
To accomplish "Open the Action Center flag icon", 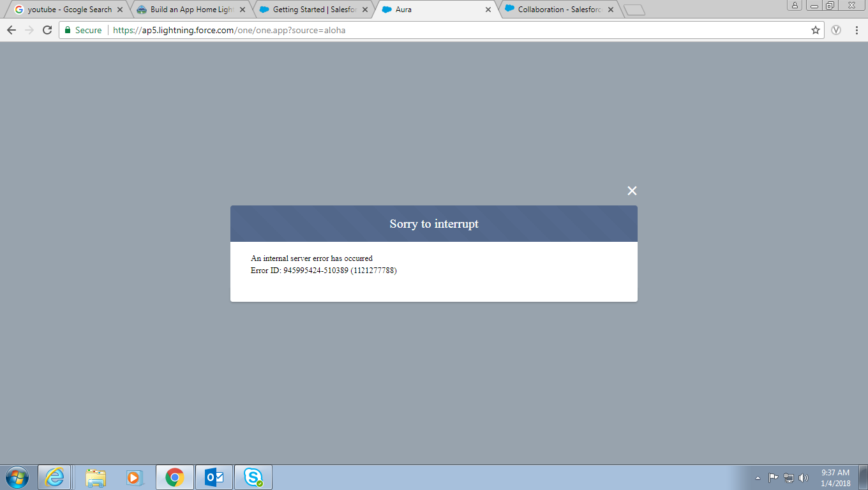I will (773, 477).
